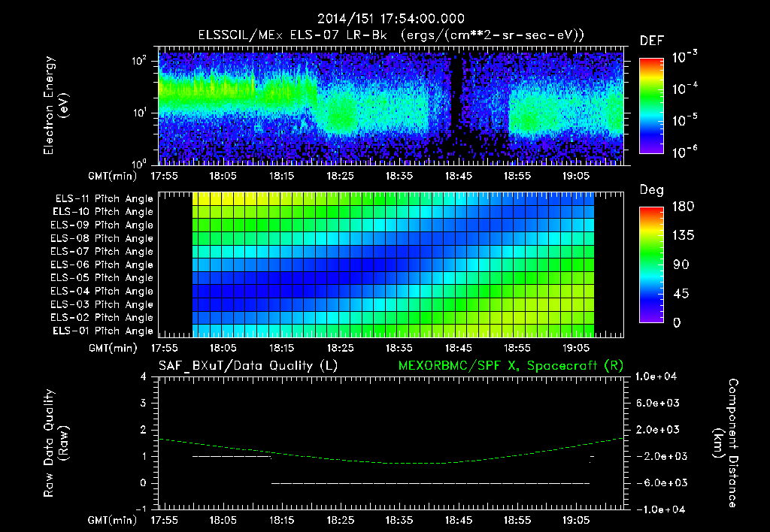Click the ELS-05 Pitch Angle row label
The image size is (770, 532).
coord(102,278)
